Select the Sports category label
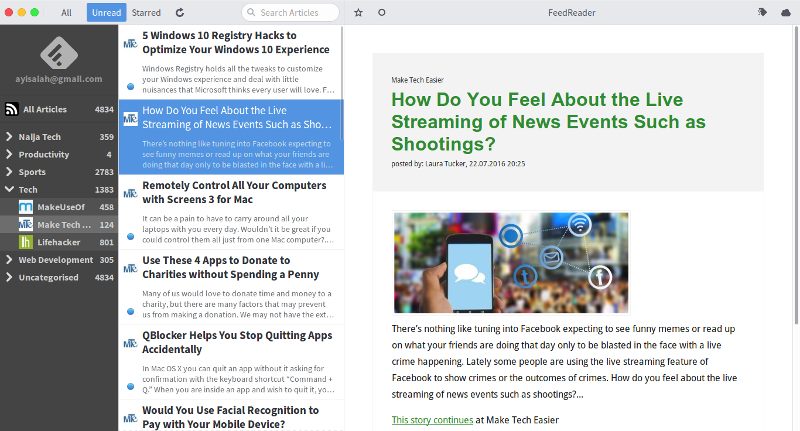Viewport: 800px width, 431px height. [x=32, y=172]
